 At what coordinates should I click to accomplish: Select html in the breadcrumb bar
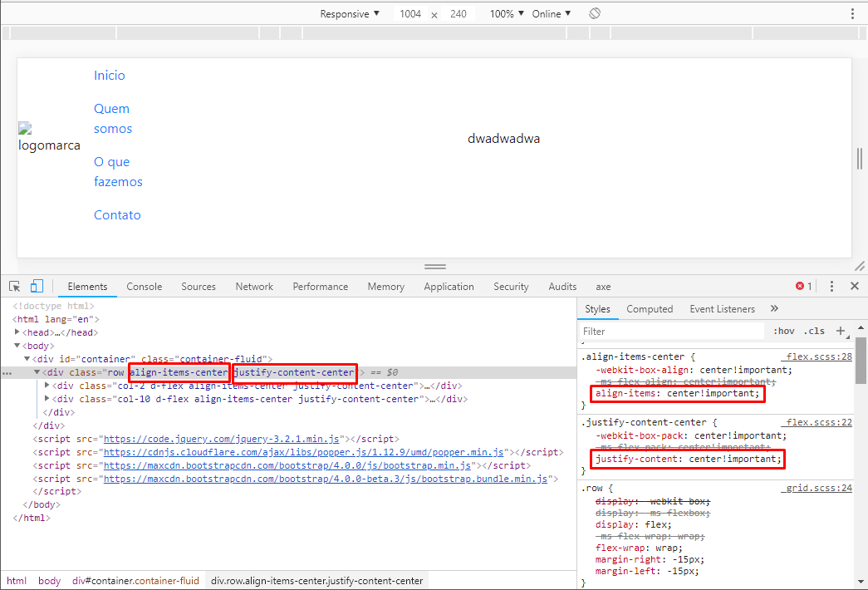[x=17, y=581]
